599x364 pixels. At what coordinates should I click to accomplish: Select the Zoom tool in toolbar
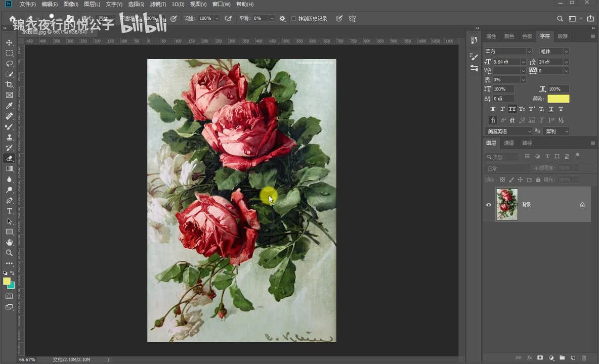9,253
